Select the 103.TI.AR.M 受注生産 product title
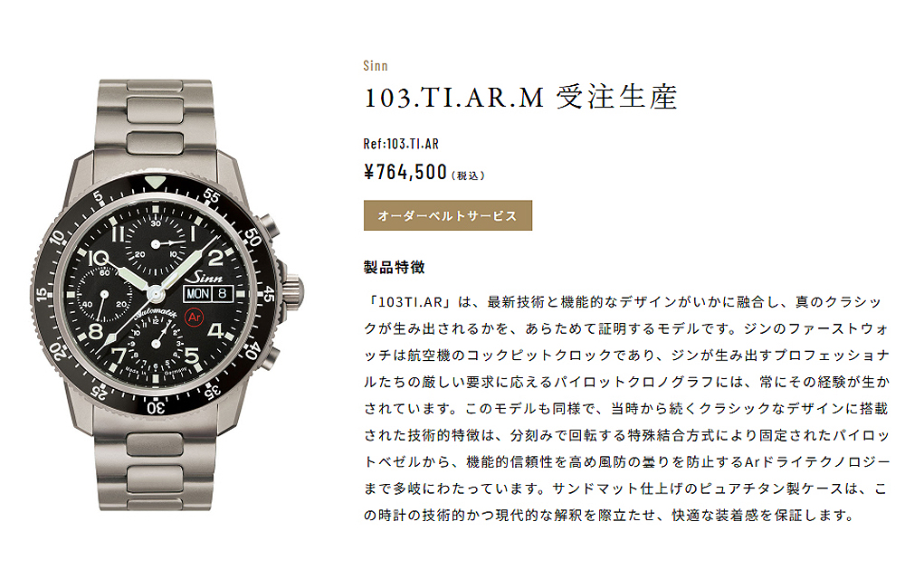Image resolution: width=905 pixels, height=588 pixels. pos(520,97)
